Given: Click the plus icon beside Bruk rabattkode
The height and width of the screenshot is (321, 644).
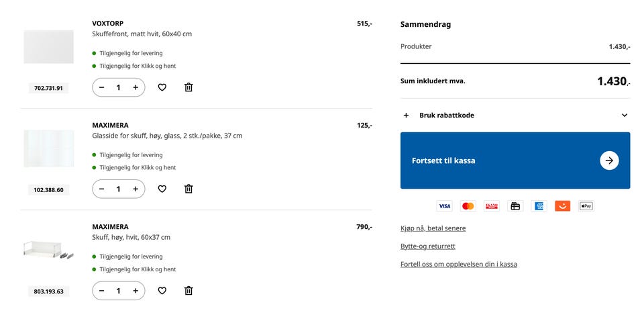Looking at the screenshot, I should point(406,116).
